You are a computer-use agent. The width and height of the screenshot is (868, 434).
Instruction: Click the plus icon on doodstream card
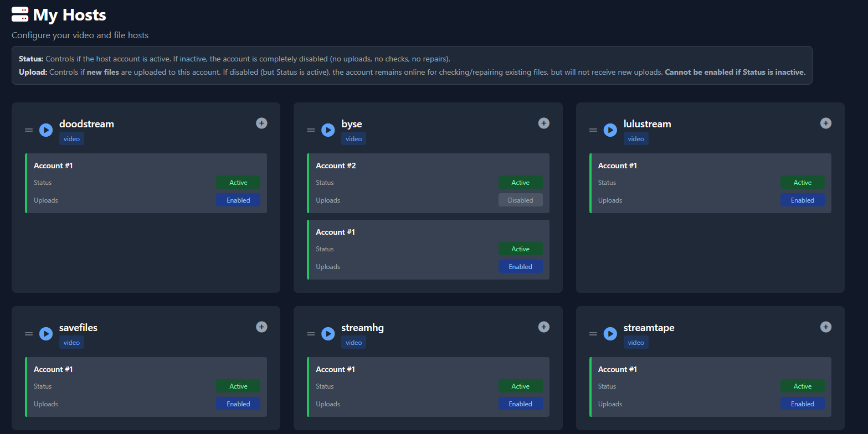(x=261, y=123)
